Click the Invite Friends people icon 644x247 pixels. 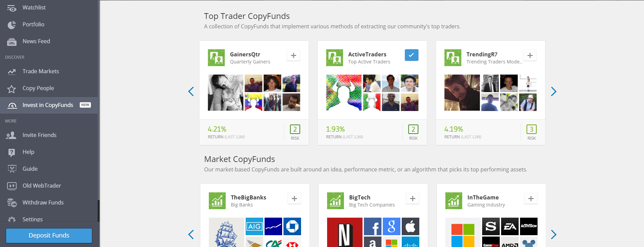(x=11, y=135)
